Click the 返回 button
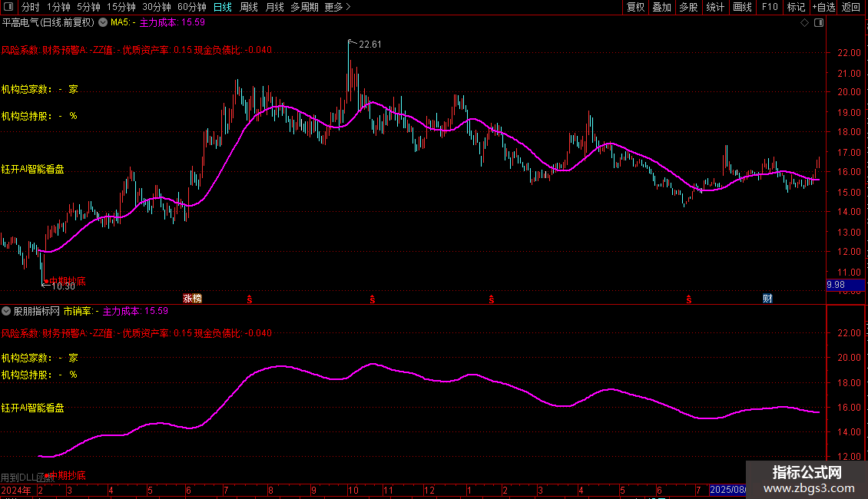The image size is (868, 499). [x=851, y=7]
